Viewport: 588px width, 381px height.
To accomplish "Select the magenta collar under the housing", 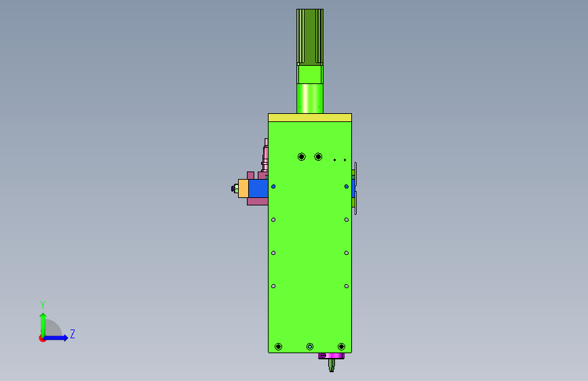I will 332,356.
